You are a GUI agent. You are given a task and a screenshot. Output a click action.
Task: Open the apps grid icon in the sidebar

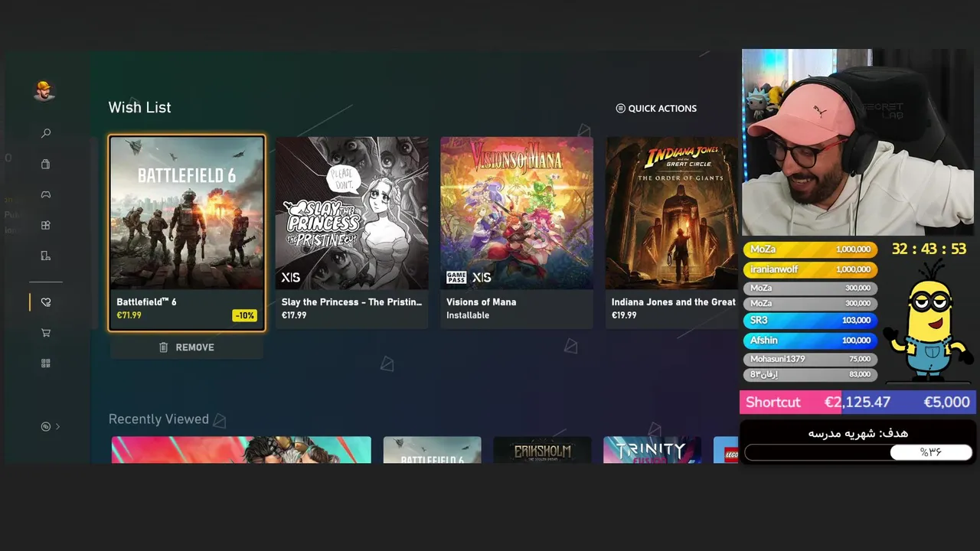coord(46,225)
